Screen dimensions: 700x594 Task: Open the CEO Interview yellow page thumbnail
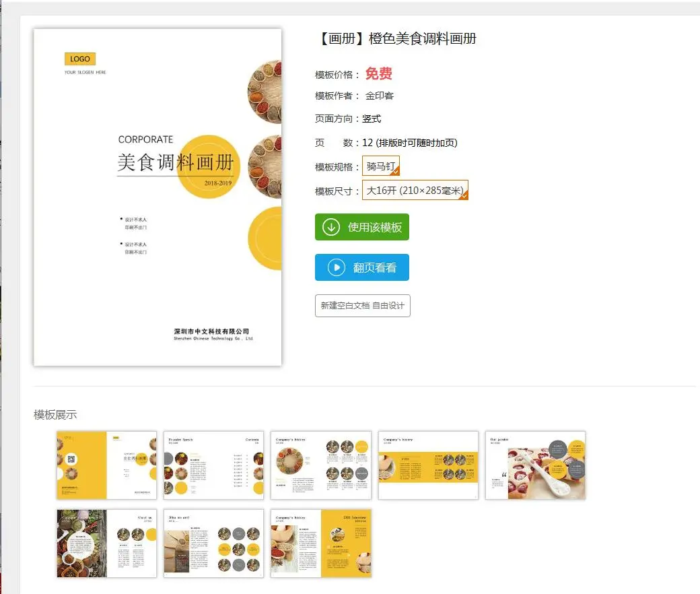pos(321,543)
